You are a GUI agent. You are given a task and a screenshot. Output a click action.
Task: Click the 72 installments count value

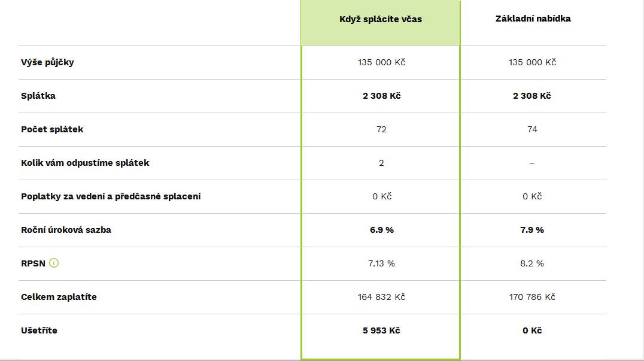(381, 129)
